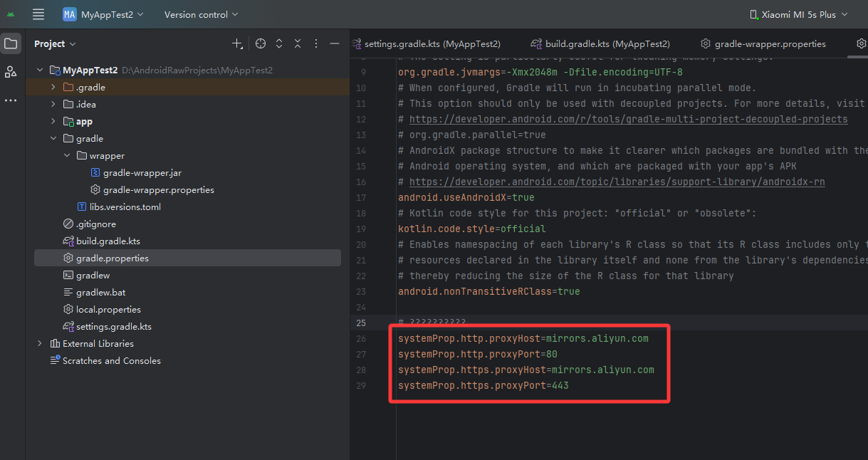Select gradlew file

coord(93,276)
